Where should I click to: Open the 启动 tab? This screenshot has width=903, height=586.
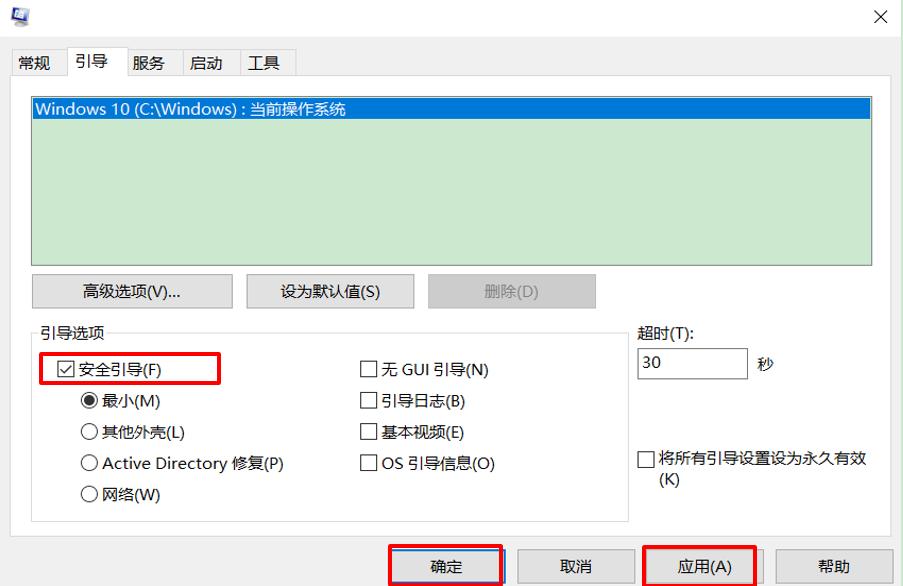point(208,62)
